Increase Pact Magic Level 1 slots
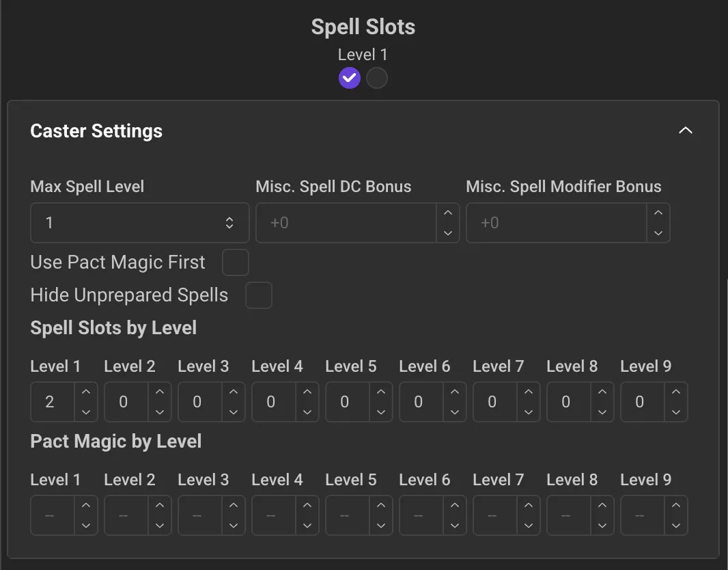Screen dimensions: 728x570 click(86, 506)
